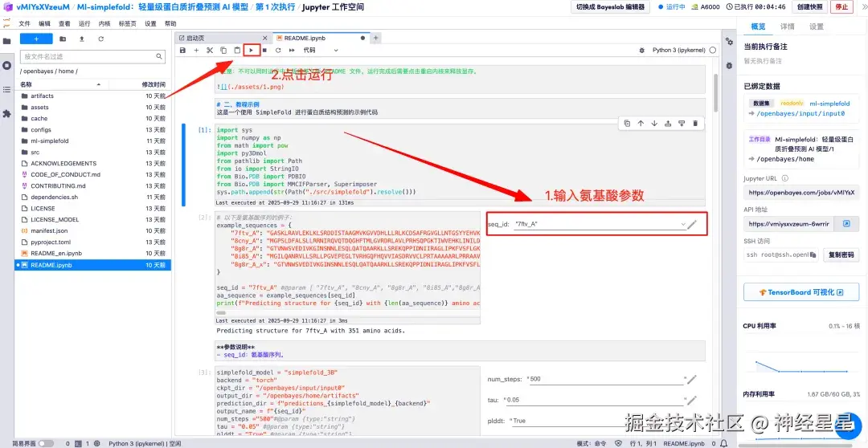
Task: Open the 设置 menu in menu bar
Action: 150,24
